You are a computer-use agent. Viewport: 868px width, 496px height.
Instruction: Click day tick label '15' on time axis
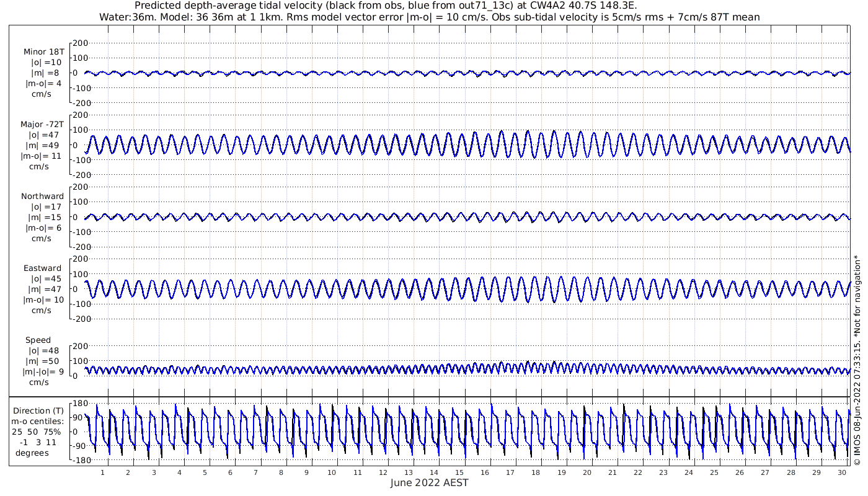coord(459,472)
